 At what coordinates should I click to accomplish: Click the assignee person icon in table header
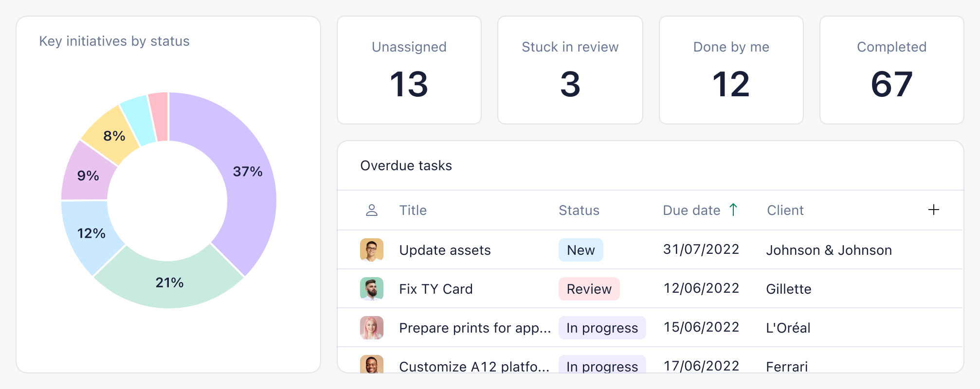(x=372, y=210)
